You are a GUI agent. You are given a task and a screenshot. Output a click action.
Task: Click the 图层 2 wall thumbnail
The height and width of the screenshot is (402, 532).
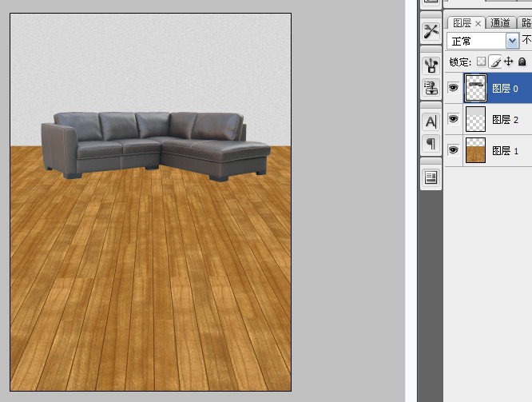(475, 119)
